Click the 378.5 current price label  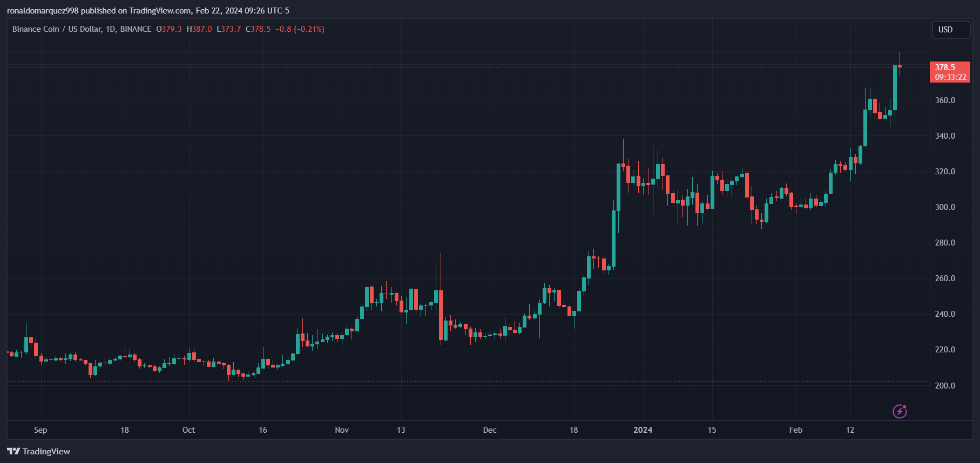coord(945,67)
